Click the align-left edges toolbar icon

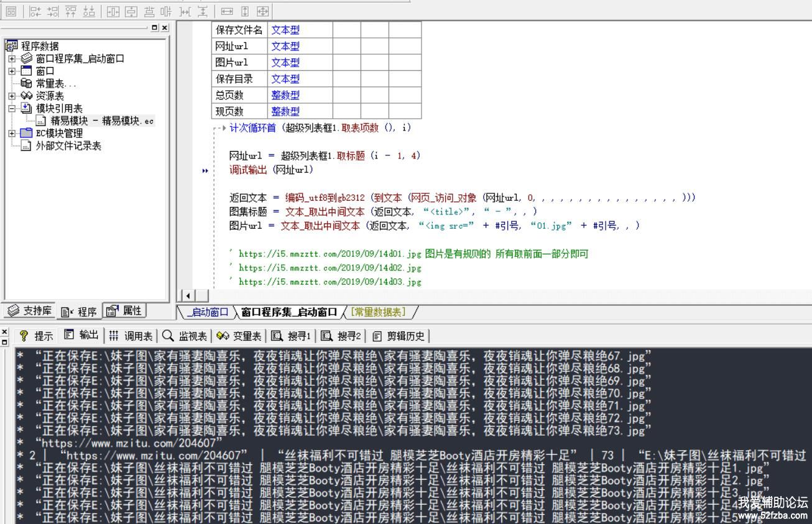(x=35, y=11)
